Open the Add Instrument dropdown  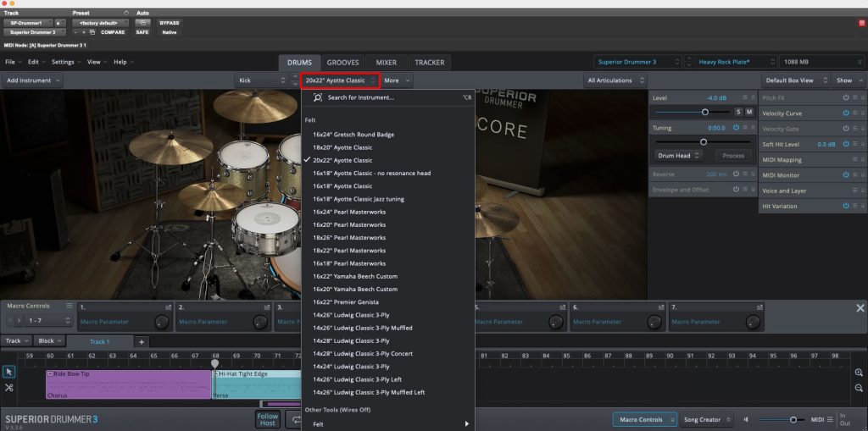click(x=34, y=80)
